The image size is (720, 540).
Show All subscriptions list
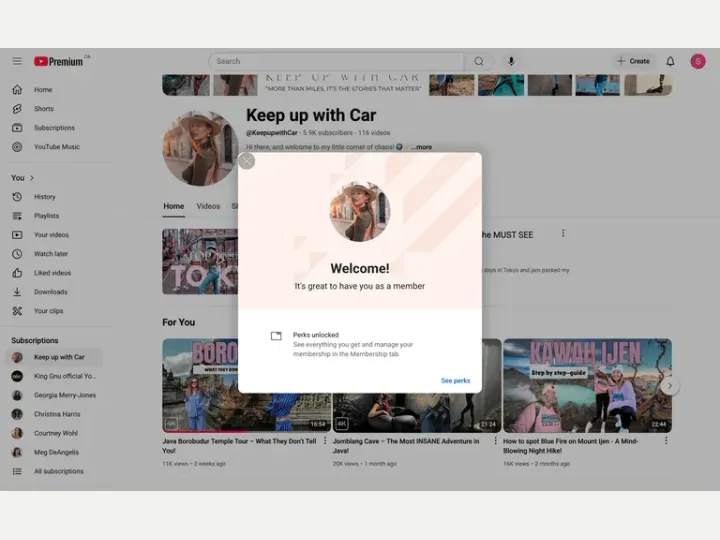pos(54,471)
